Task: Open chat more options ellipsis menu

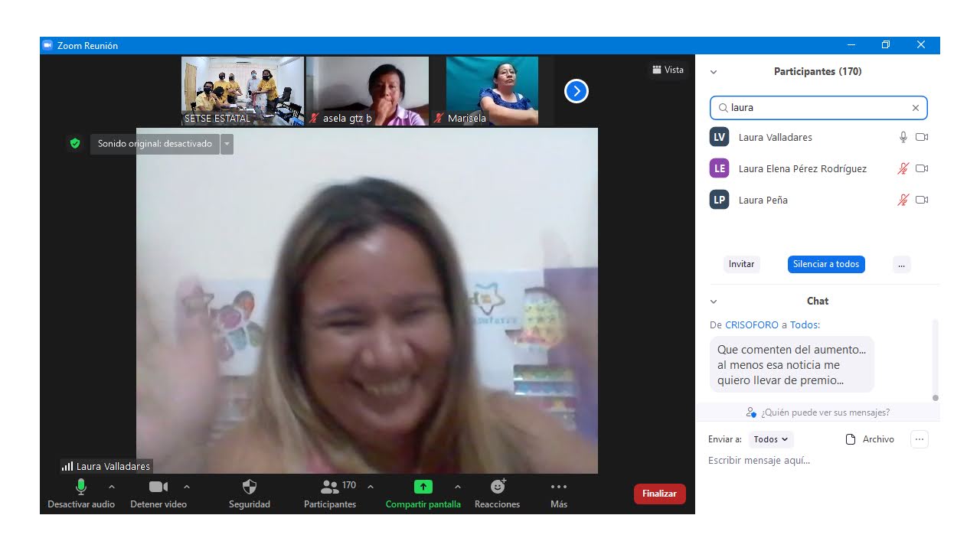Action: coord(920,439)
